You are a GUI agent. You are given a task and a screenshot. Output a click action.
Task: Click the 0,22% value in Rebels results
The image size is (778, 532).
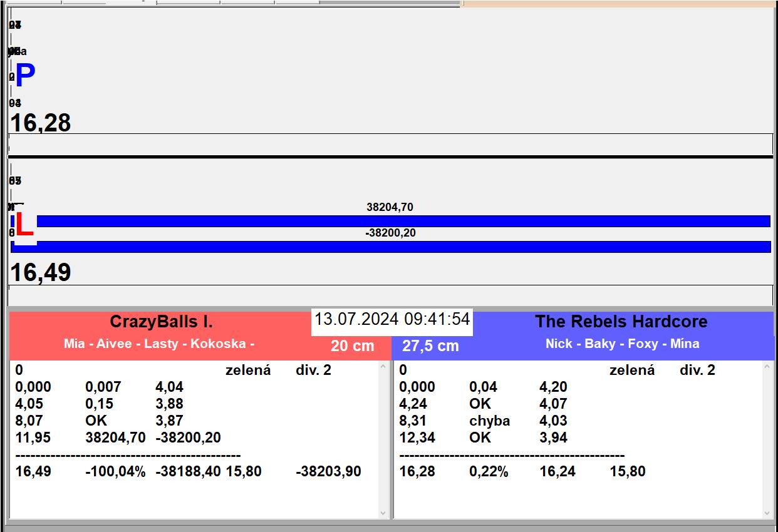pos(488,471)
